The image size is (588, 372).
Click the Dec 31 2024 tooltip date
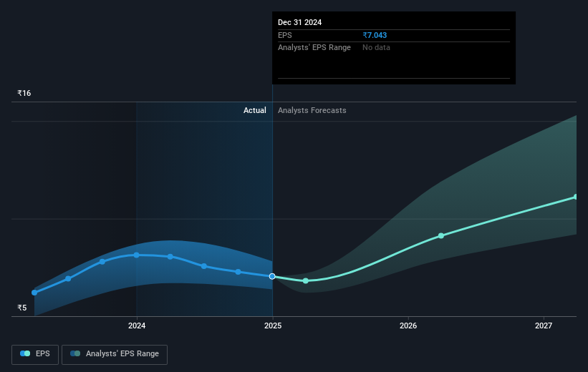pyautogui.click(x=299, y=22)
